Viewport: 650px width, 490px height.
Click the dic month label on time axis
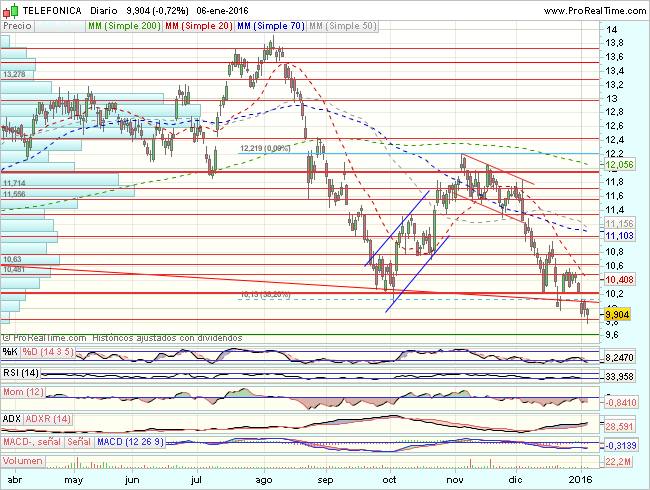click(x=516, y=480)
